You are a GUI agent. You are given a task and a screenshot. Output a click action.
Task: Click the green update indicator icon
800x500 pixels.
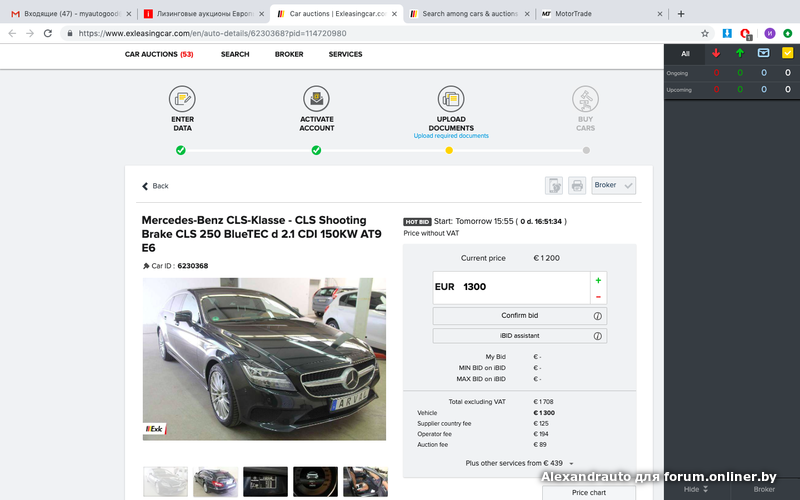(x=788, y=33)
